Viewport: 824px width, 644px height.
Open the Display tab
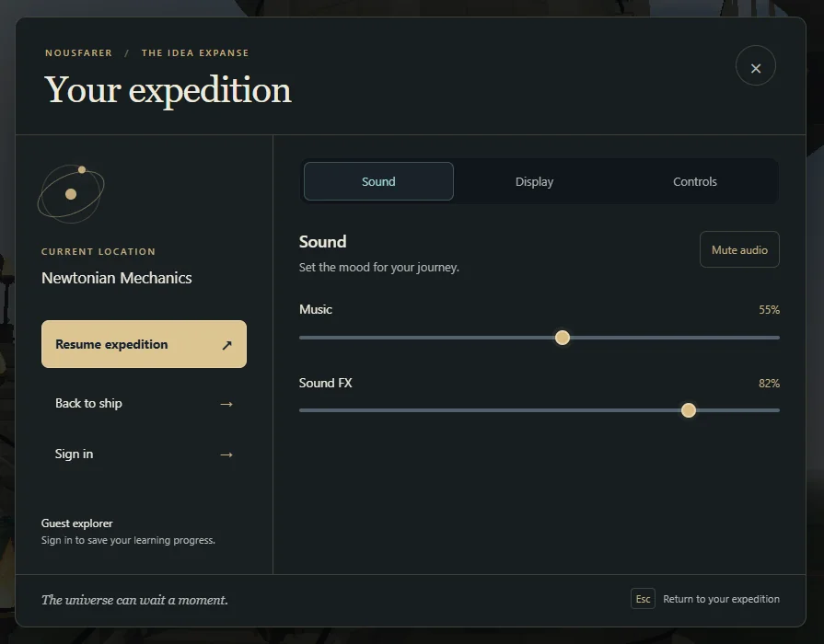pos(534,182)
